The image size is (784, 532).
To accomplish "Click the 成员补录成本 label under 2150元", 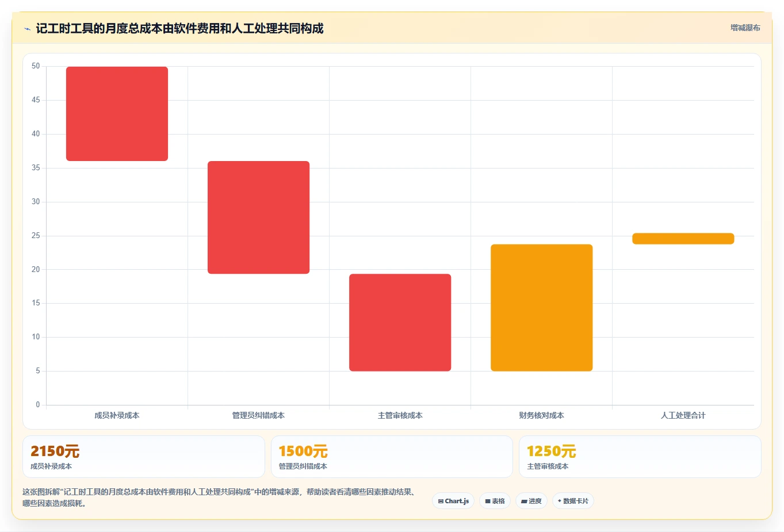I will [x=51, y=466].
